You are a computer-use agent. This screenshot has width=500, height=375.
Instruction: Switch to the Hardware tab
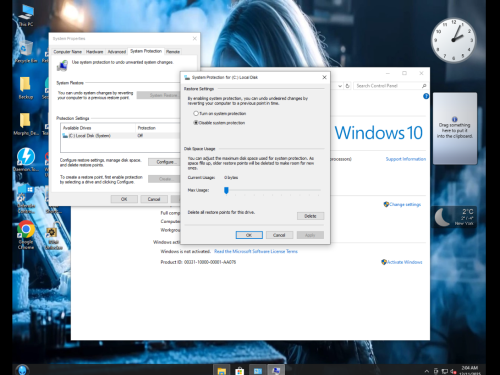94,52
